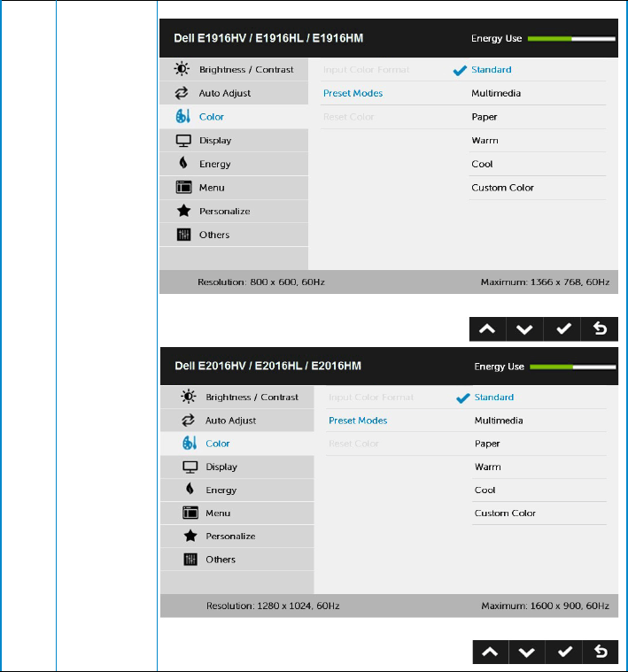
Task: Click Others sliders icon in E2016 menu
Action: coord(190,560)
